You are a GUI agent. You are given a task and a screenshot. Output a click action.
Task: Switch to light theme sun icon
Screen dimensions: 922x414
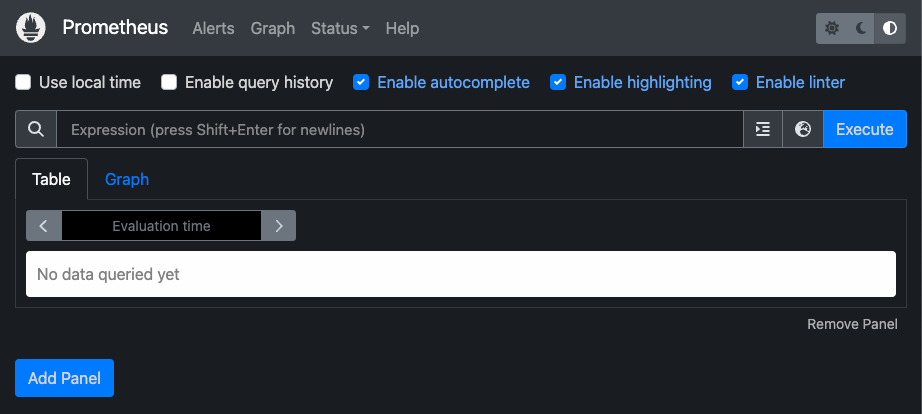(x=832, y=29)
